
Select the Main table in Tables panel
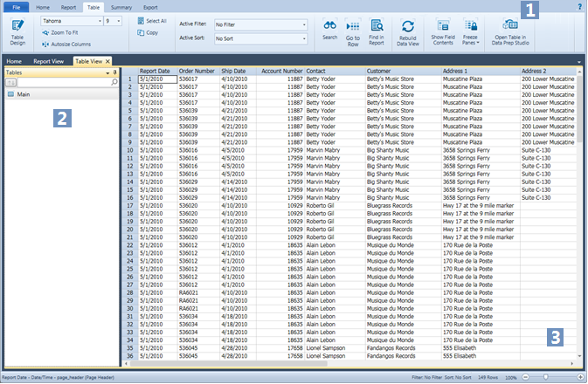point(24,93)
